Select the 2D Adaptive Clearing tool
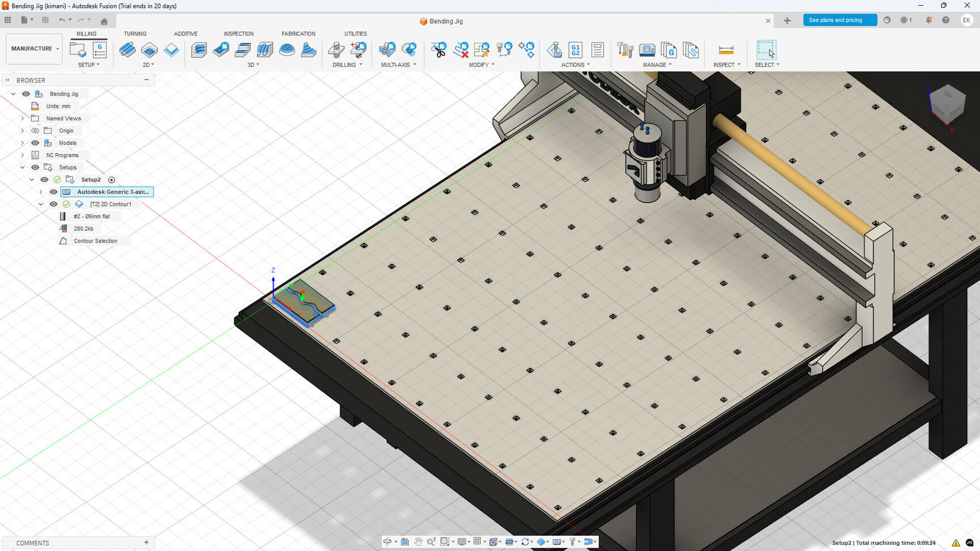 pos(128,50)
